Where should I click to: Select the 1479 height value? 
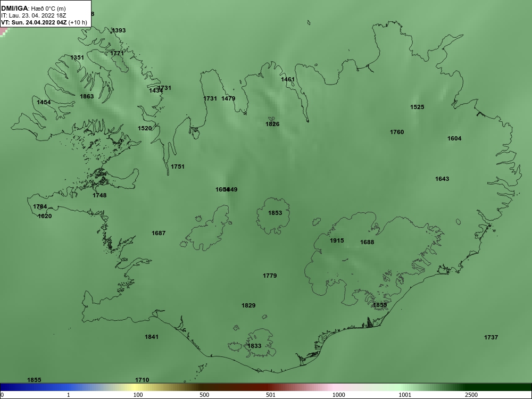[228, 99]
